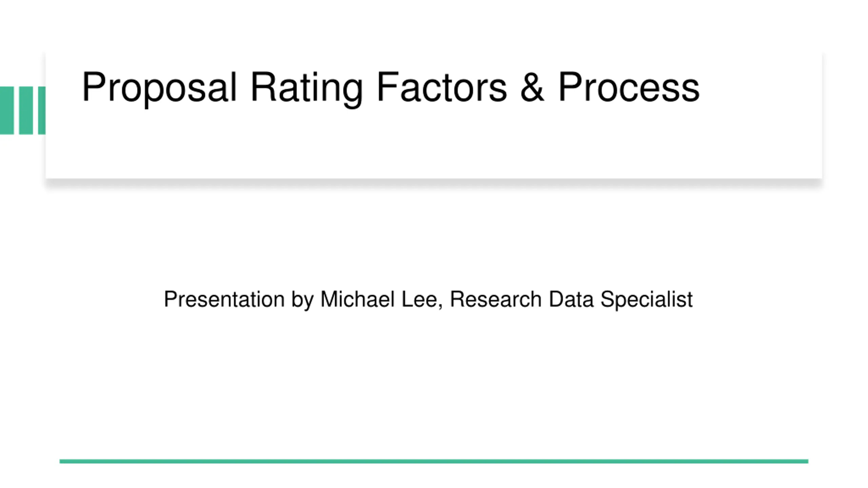Click the green horizontal line at bottom
Viewport: 868px width, 488px height.
434,461
